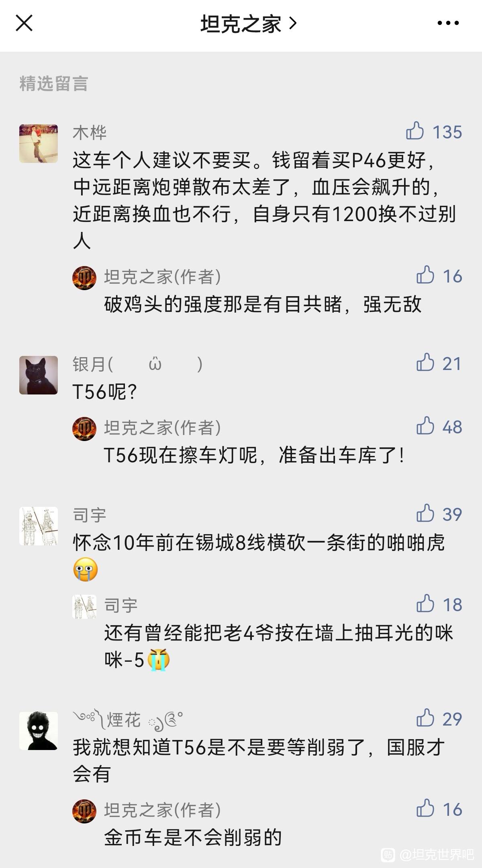Tap the 精选留言 section header
Image resolution: width=482 pixels, height=868 pixels.
coord(53,84)
